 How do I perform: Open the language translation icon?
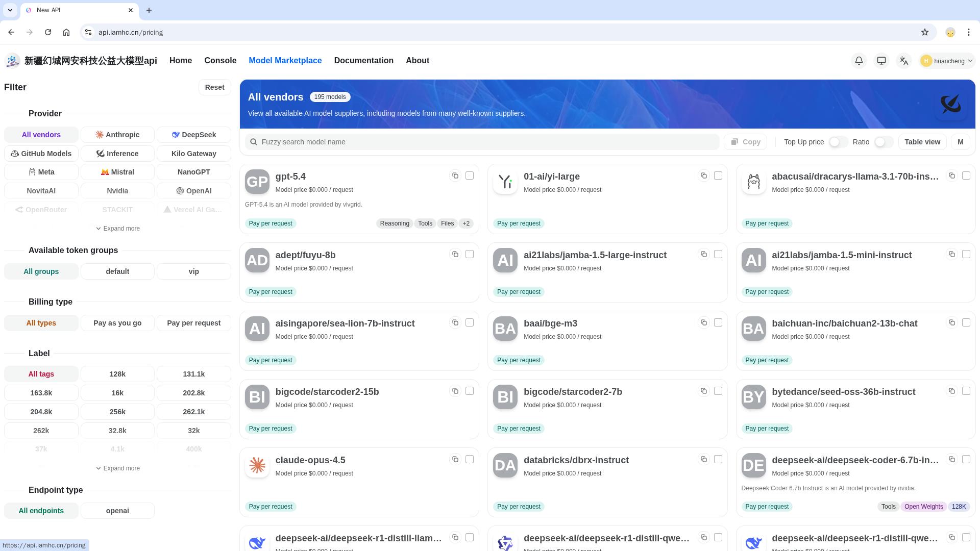(x=904, y=61)
